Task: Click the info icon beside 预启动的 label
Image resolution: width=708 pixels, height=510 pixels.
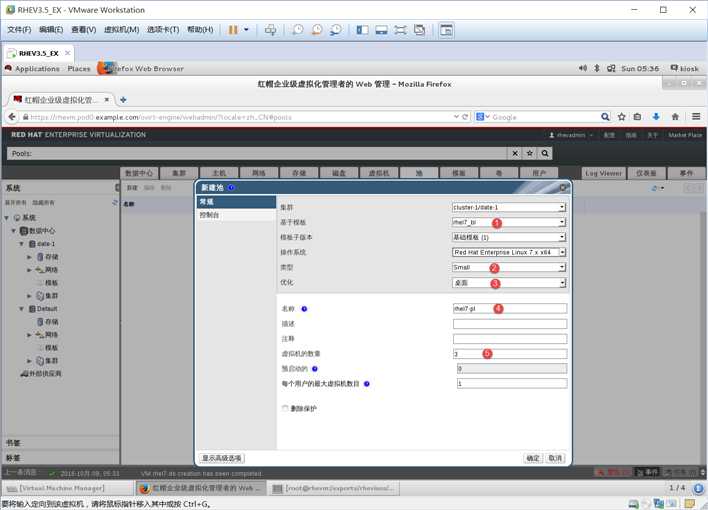Action: tap(315, 369)
